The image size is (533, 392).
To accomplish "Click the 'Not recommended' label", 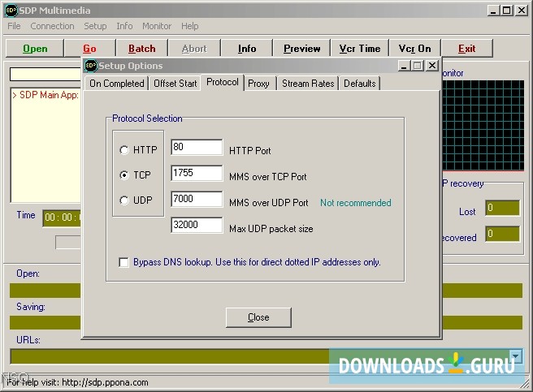I will point(356,203).
